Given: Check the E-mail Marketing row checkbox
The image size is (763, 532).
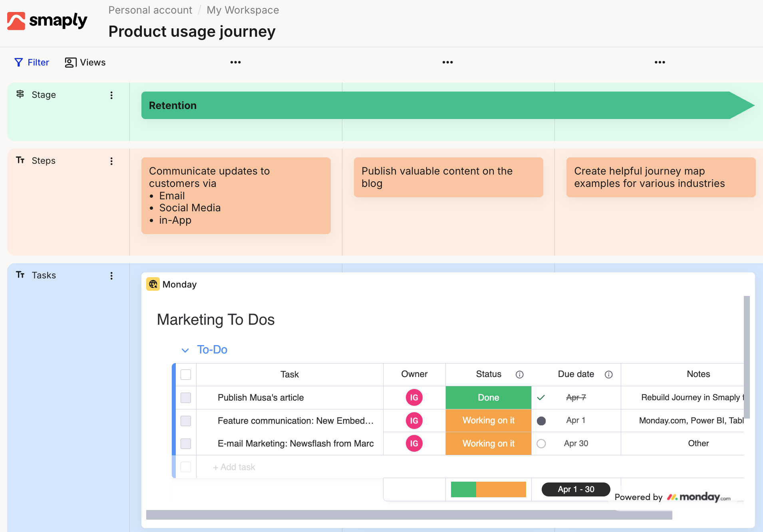Looking at the screenshot, I should (186, 443).
